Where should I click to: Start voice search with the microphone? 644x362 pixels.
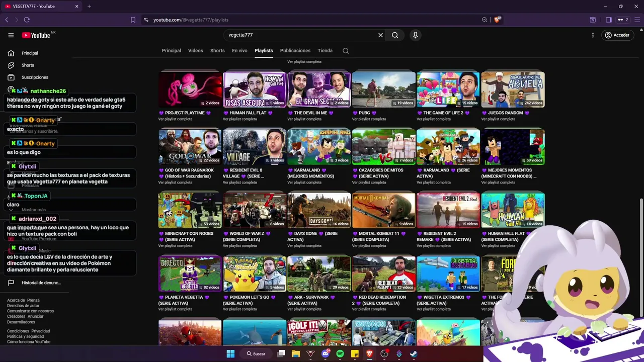tap(415, 35)
